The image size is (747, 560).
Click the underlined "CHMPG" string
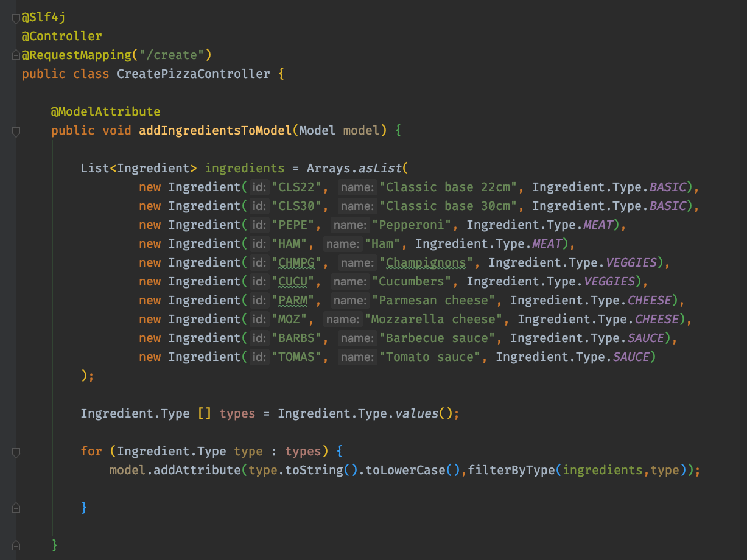(296, 263)
